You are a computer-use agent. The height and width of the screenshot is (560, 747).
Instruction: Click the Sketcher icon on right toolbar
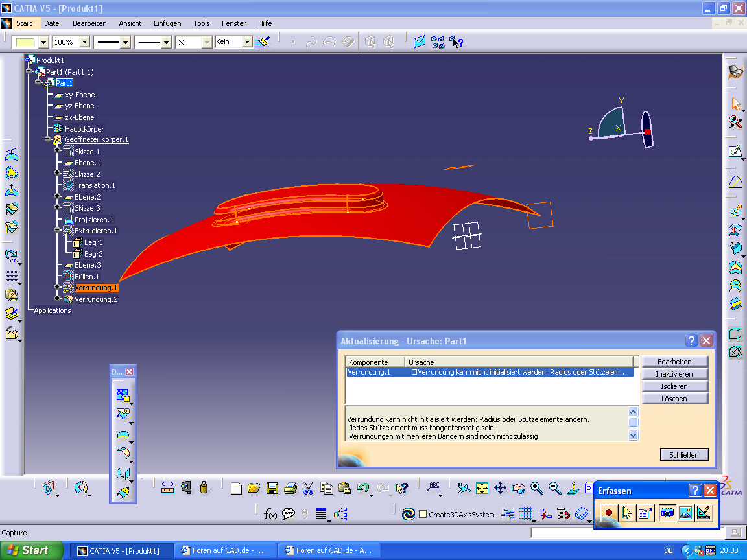point(735,152)
